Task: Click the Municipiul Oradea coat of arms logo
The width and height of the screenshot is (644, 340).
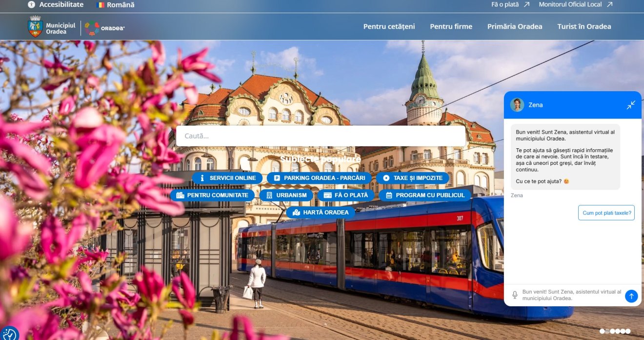Action: pyautogui.click(x=36, y=26)
